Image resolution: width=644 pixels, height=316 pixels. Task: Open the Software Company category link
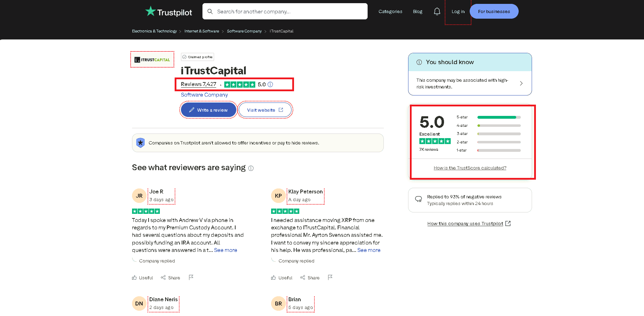(204, 95)
